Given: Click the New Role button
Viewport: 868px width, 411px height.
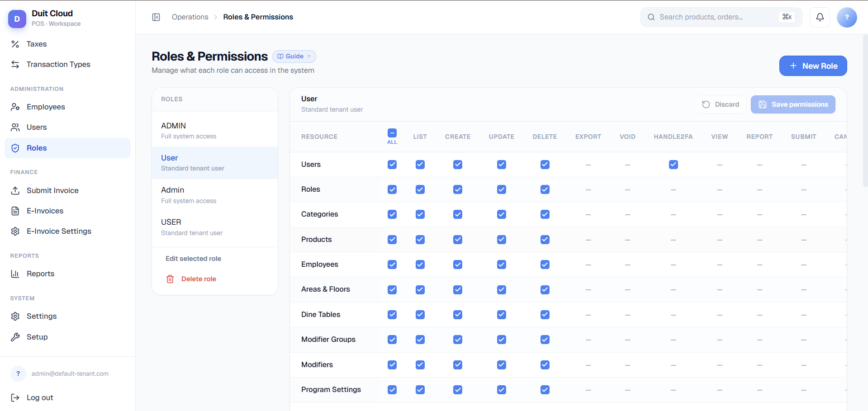Looking at the screenshot, I should pos(813,66).
